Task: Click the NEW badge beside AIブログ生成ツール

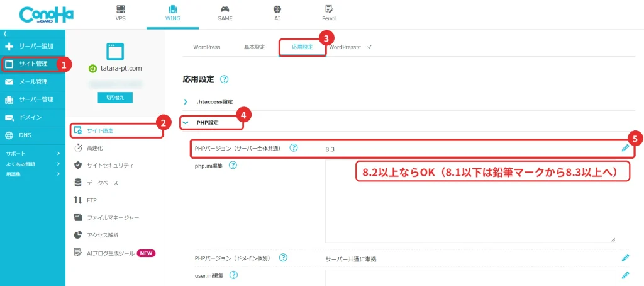Action: (x=146, y=253)
